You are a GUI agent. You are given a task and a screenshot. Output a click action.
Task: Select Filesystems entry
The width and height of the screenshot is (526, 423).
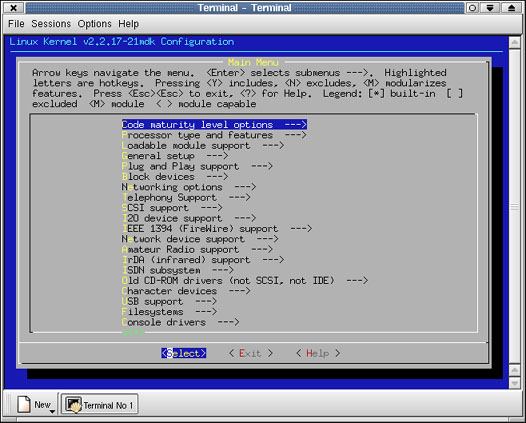(x=169, y=312)
